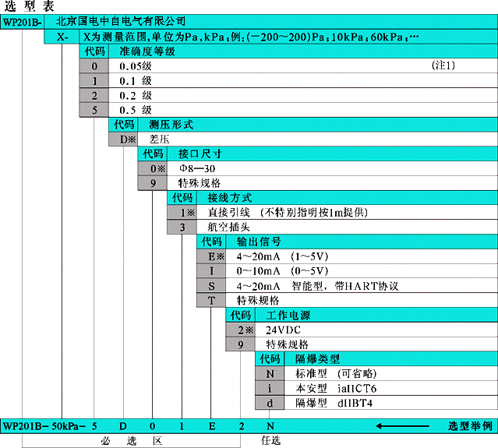The height and width of the screenshot is (448, 498).
Task: Click the 24VDC entry
Action: point(283,330)
